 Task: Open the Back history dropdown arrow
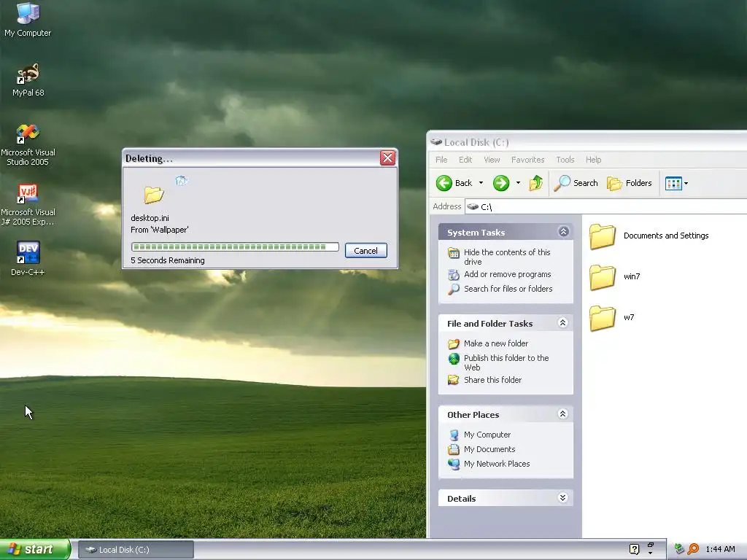point(481,183)
